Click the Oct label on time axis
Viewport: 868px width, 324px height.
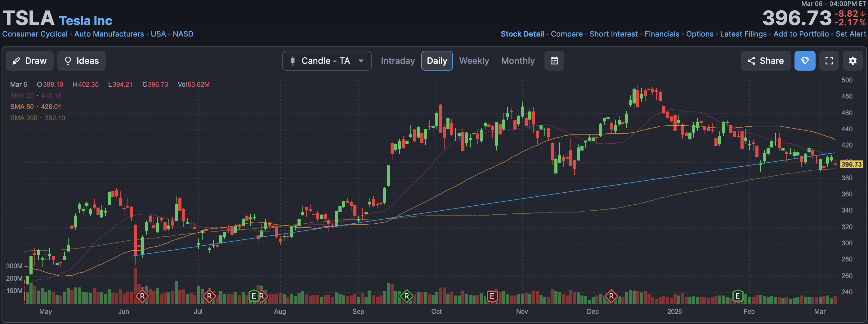pos(436,312)
